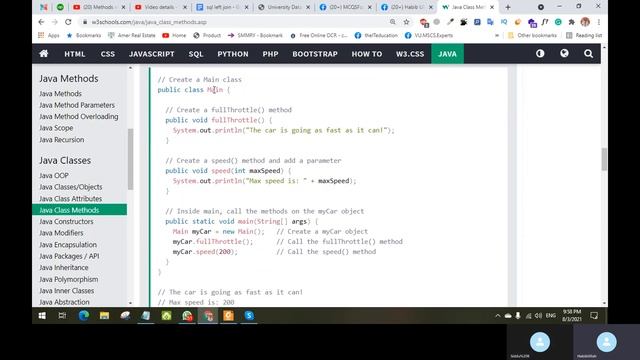Bookmark page with star icon
640x360 pixels.
(406, 22)
